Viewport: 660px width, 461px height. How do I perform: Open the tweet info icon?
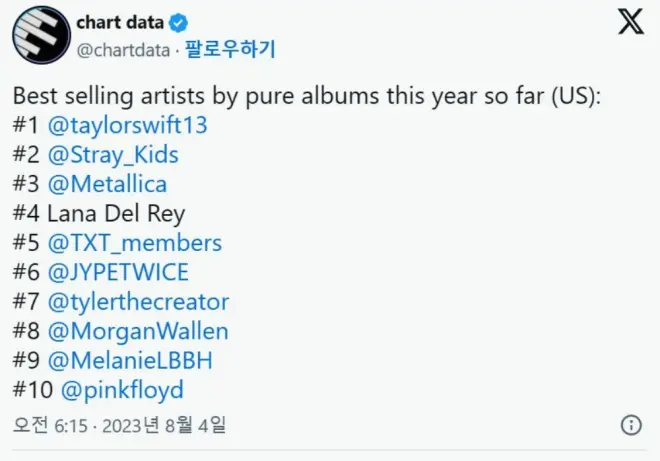click(x=631, y=425)
